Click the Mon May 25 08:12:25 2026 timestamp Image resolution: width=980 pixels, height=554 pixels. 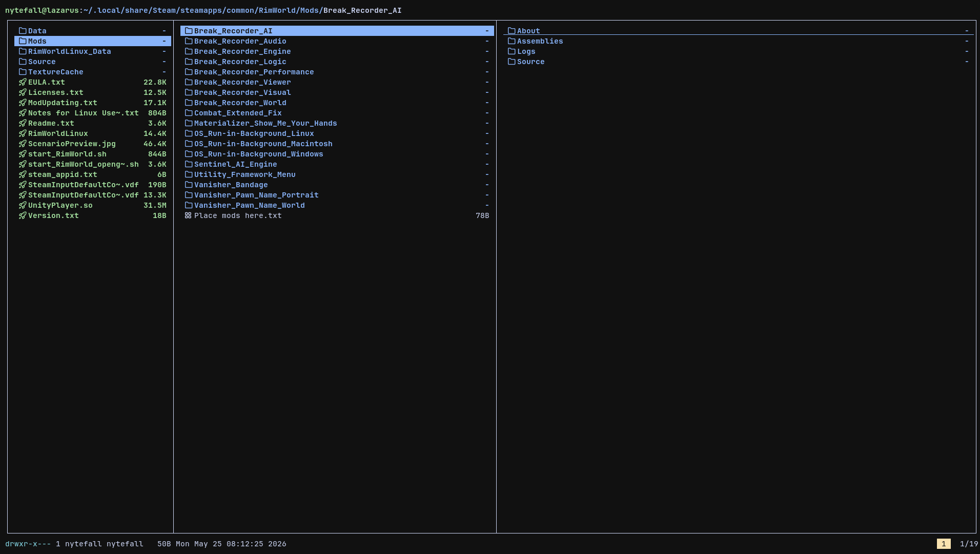point(231,544)
